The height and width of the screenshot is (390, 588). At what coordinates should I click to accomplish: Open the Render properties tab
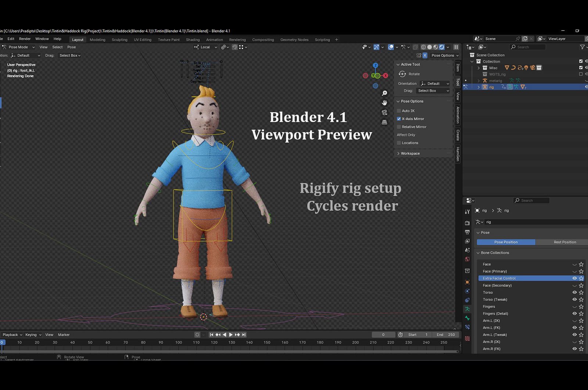click(x=467, y=223)
